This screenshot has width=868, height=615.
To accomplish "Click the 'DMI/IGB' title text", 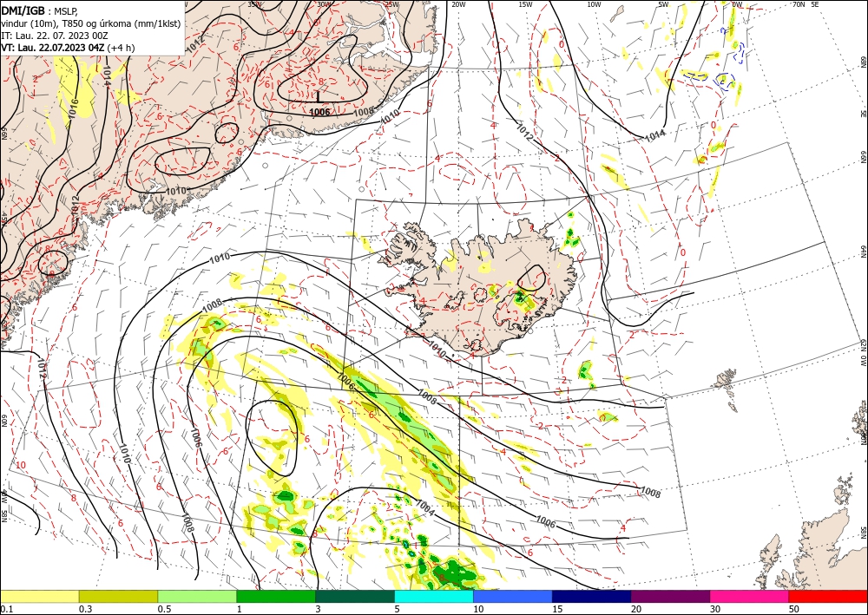I will (x=23, y=10).
